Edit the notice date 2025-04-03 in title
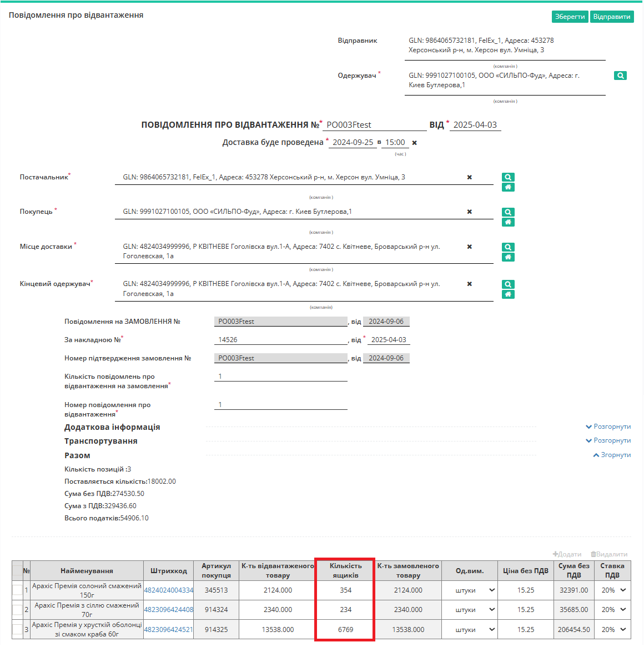This screenshot has height=647, width=644. click(x=475, y=125)
